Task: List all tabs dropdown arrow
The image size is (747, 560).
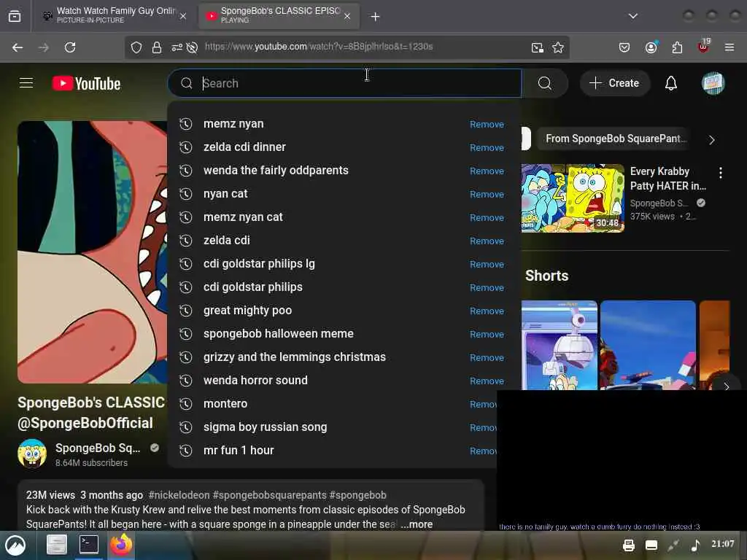Action: (632, 16)
